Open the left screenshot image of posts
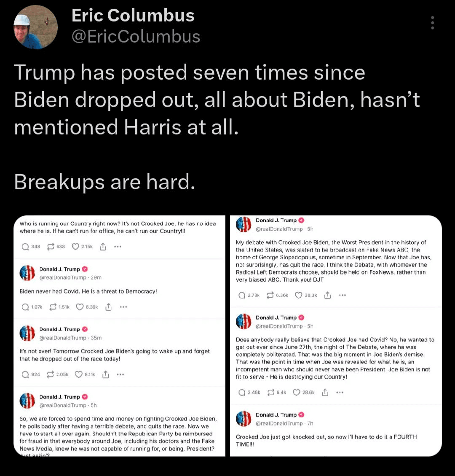Screen dimensions: 455x476 [120, 336]
